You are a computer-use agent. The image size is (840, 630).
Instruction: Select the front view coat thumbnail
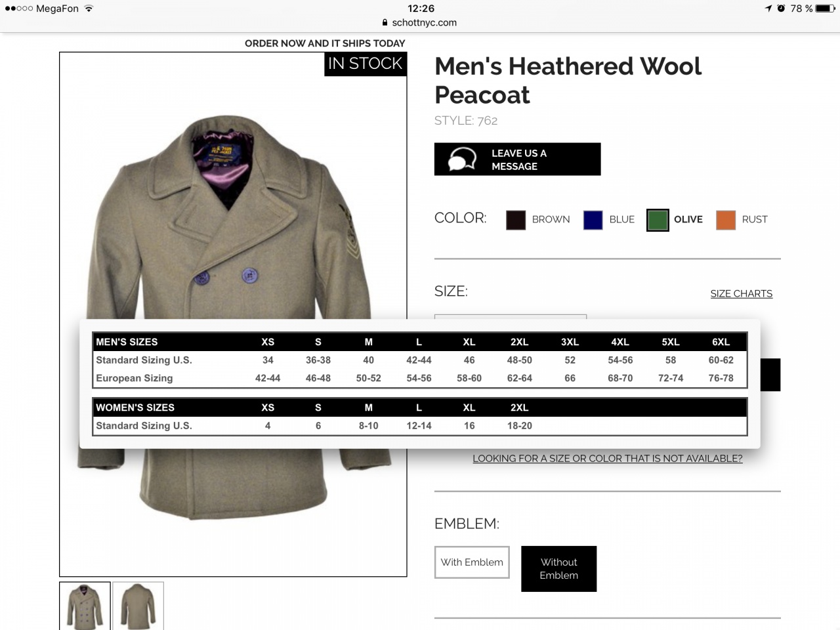point(85,606)
